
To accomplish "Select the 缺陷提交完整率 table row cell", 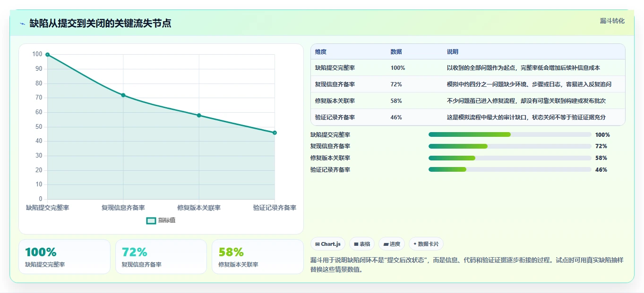I will (x=335, y=68).
